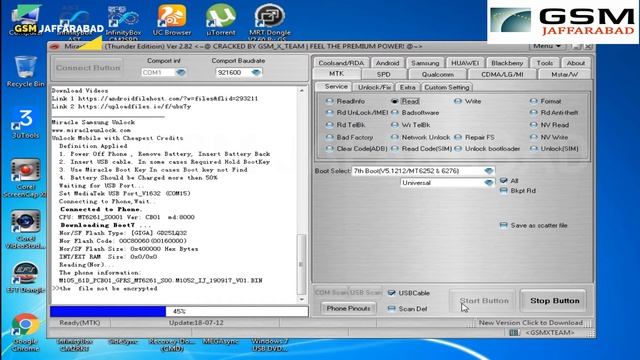Switch to the SPD tab

(384, 74)
